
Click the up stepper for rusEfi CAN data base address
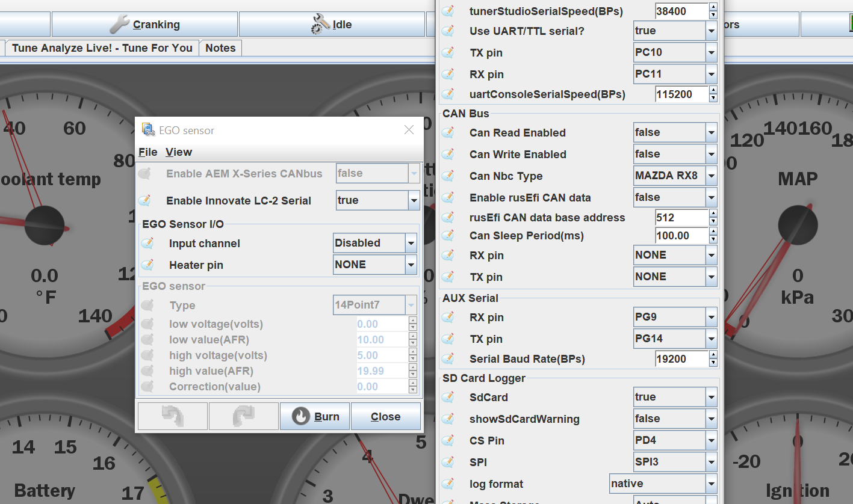point(713,214)
